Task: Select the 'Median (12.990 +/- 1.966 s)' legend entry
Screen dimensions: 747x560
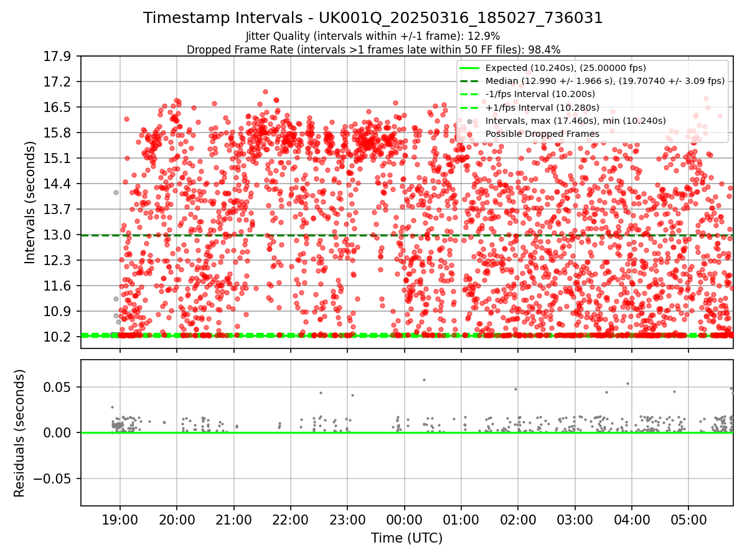Action: [605, 81]
